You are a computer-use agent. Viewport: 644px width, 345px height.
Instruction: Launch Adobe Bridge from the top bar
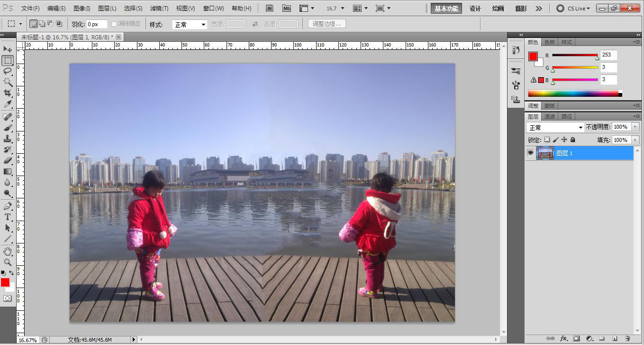click(x=270, y=8)
